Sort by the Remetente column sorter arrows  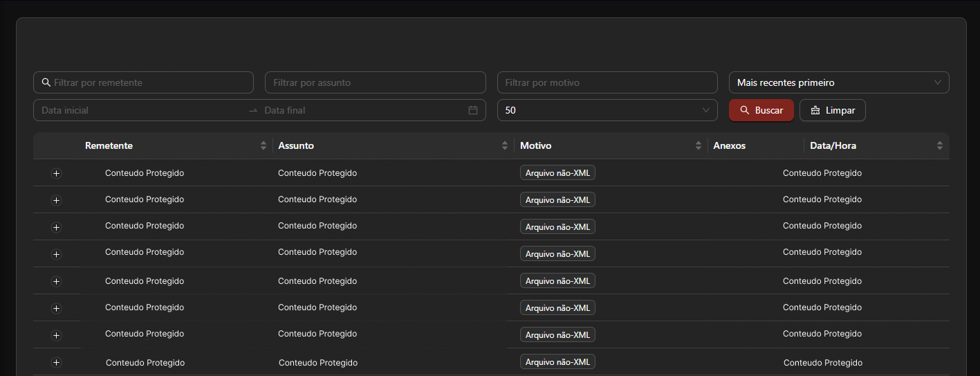coord(264,145)
